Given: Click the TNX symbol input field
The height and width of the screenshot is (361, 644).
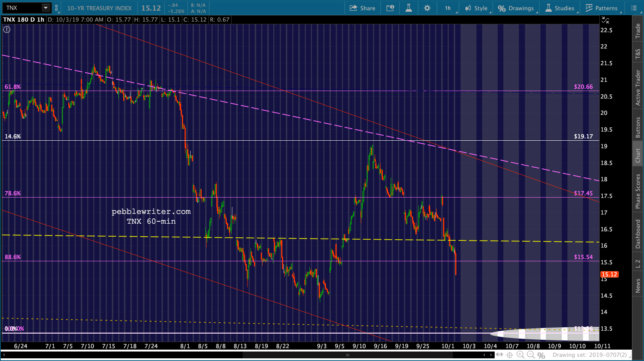Looking at the screenshot, I should (22, 8).
